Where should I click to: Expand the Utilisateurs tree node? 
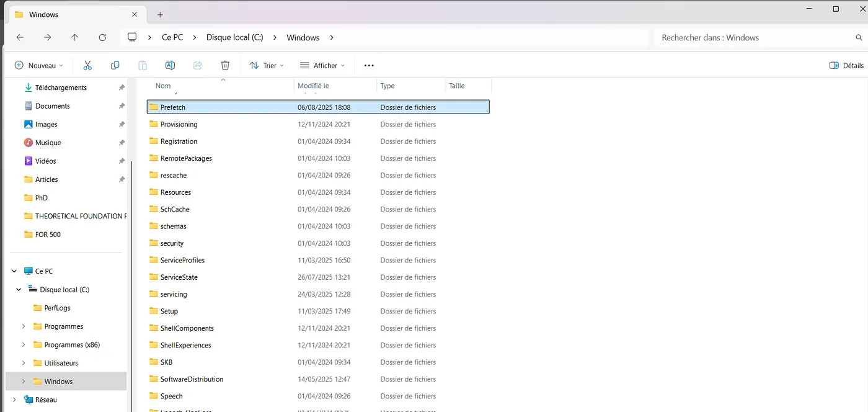pos(24,363)
